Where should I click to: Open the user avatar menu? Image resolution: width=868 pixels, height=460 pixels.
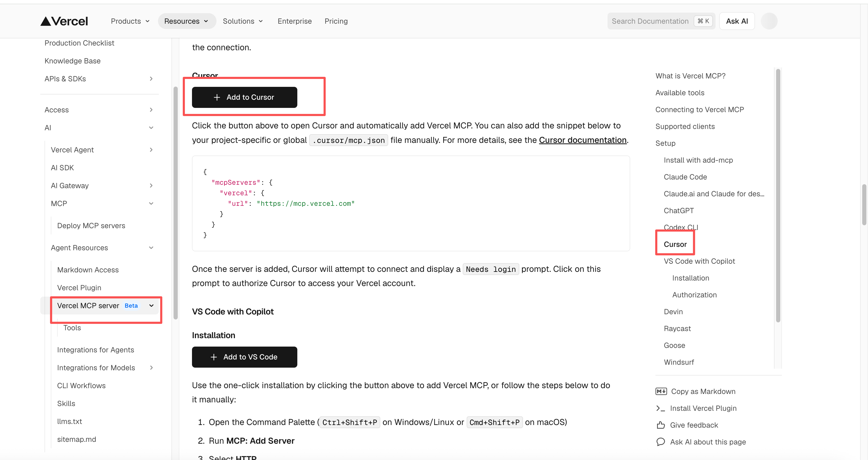pyautogui.click(x=769, y=21)
